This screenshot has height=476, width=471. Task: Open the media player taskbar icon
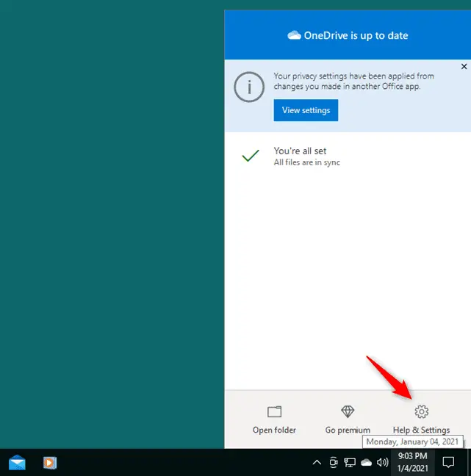50,463
